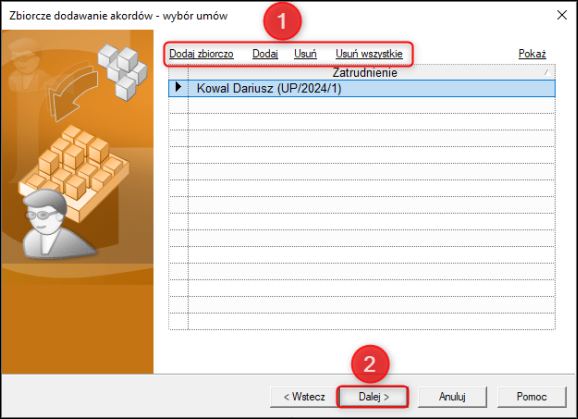
Task: Click the Dodaj zbiorczo link
Action: [x=201, y=54]
